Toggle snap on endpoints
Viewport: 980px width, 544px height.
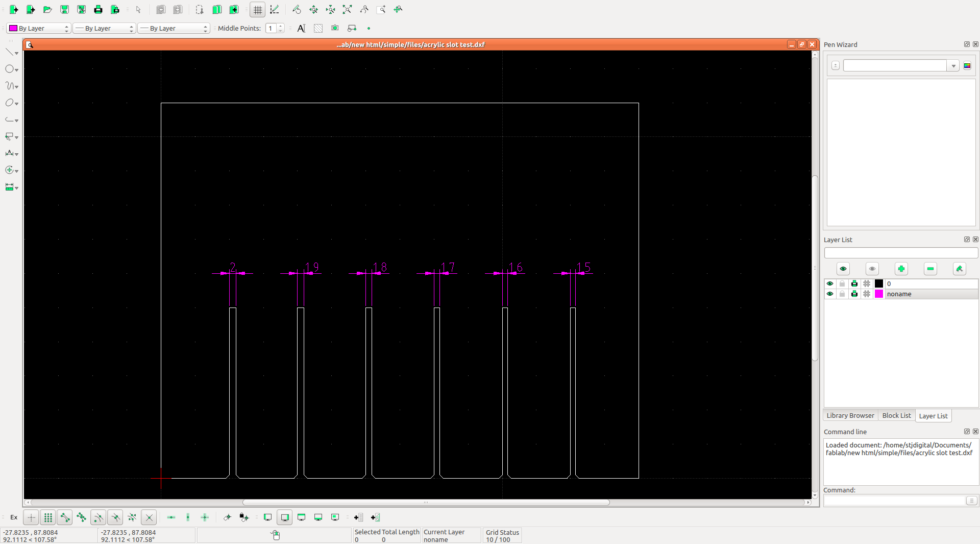[x=65, y=517]
